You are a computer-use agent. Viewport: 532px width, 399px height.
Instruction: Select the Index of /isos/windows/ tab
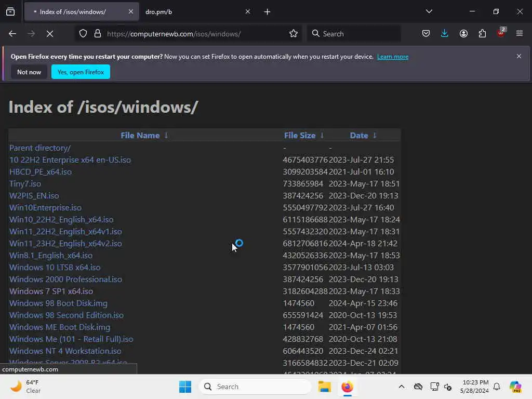pos(82,12)
